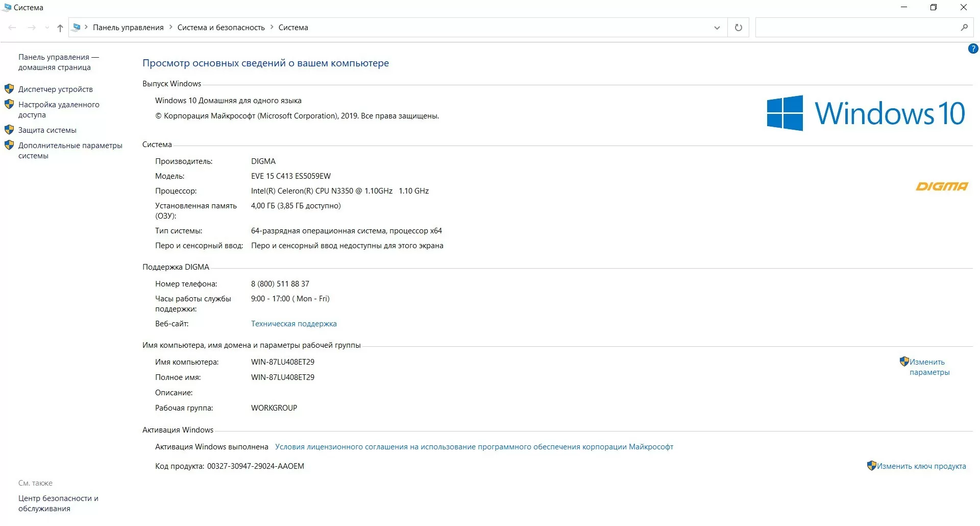Select model text EVE 15 C413 ES5059EW
The image size is (980, 526).
(291, 176)
